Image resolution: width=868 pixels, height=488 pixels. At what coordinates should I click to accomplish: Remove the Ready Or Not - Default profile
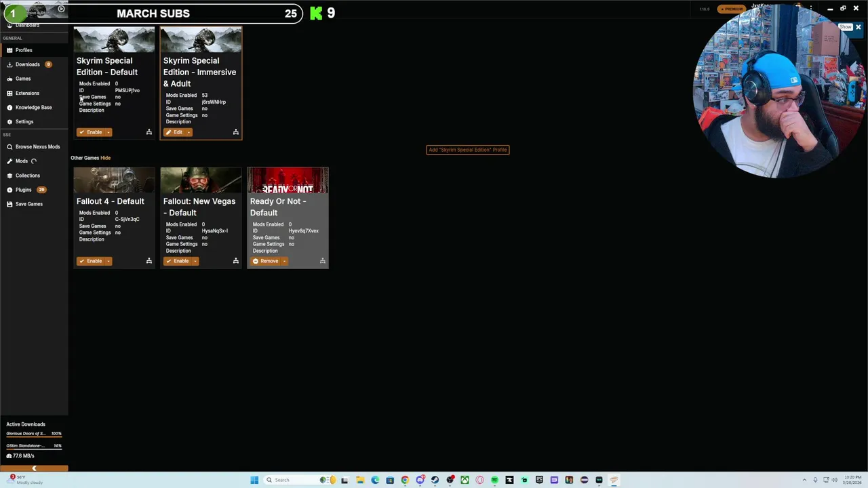pos(265,261)
